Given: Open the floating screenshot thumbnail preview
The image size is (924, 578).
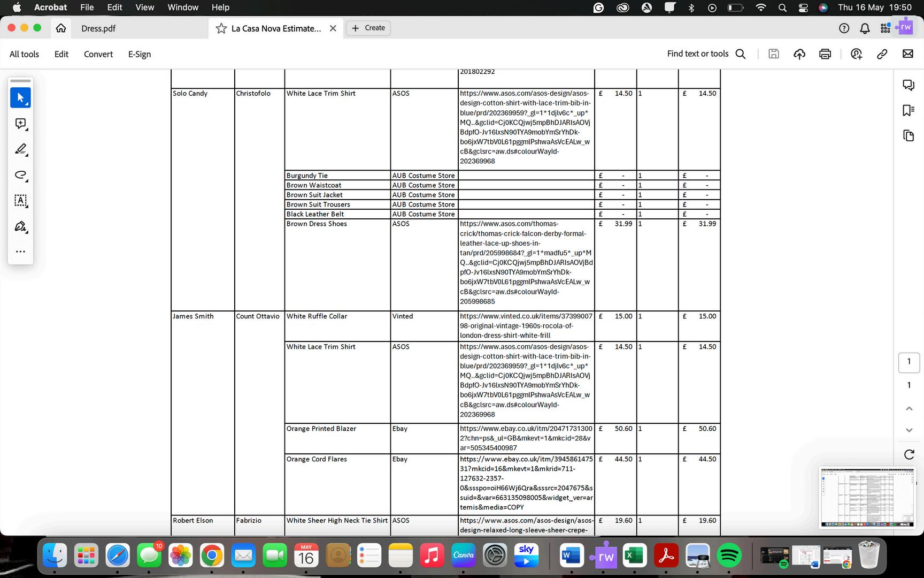Looking at the screenshot, I should (x=867, y=498).
